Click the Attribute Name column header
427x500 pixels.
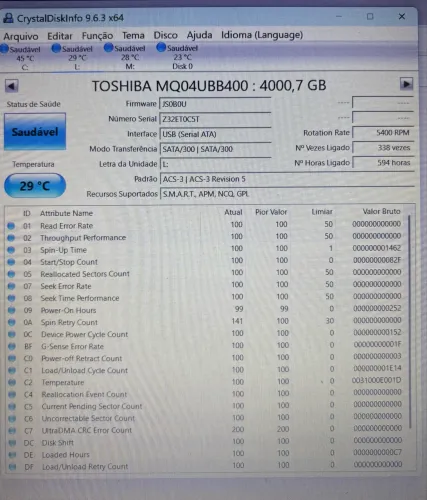[x=66, y=213]
